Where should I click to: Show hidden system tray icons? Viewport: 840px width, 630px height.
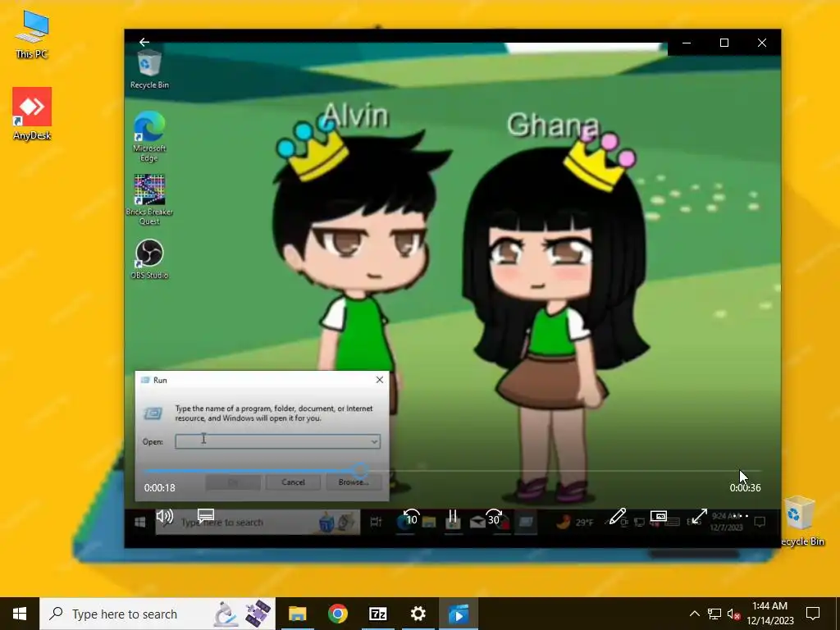tap(694, 614)
